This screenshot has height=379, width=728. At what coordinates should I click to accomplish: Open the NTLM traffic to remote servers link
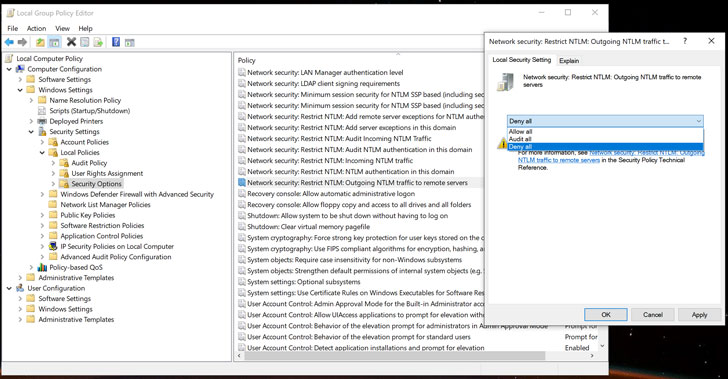pos(559,160)
